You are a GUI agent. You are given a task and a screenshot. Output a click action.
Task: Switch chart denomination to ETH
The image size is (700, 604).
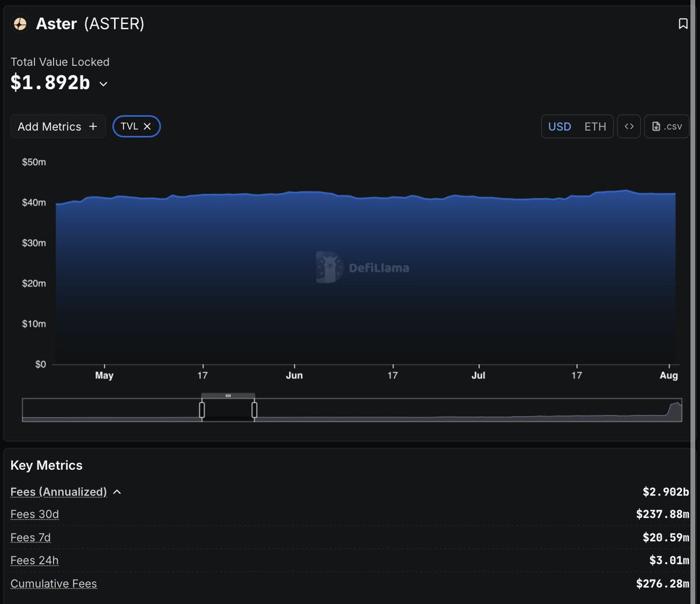click(x=595, y=127)
